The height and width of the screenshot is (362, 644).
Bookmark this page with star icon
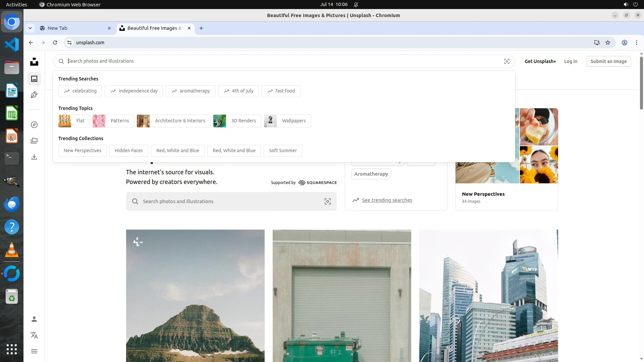(607, 43)
